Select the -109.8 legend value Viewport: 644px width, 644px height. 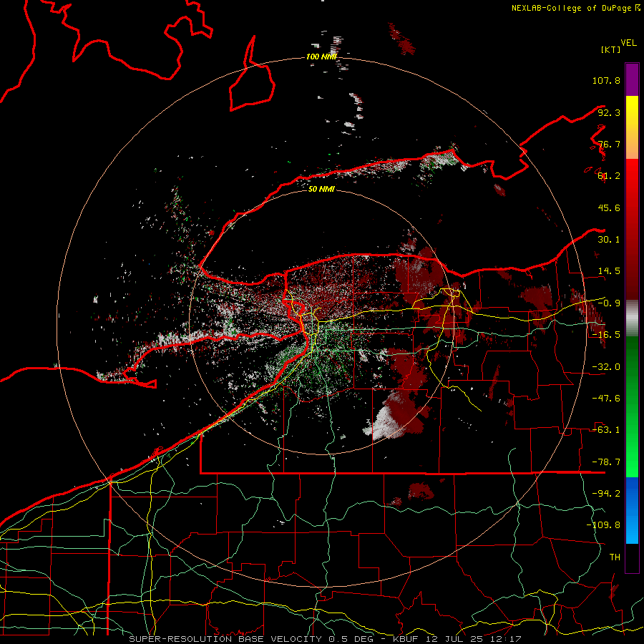point(603,525)
